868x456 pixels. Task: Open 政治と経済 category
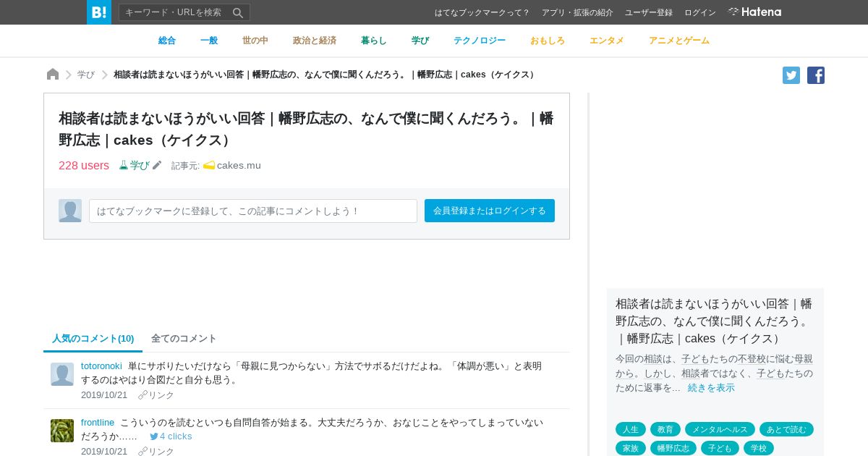point(315,41)
